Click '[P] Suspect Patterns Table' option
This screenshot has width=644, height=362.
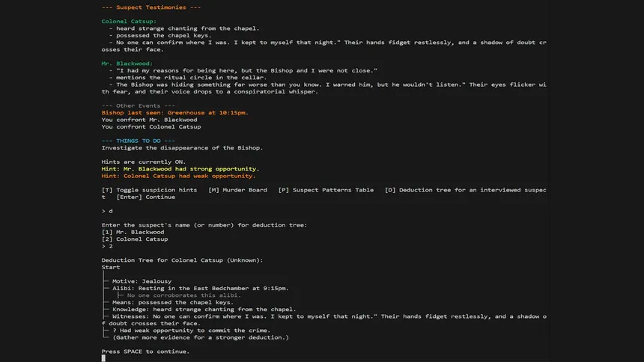[x=326, y=190]
